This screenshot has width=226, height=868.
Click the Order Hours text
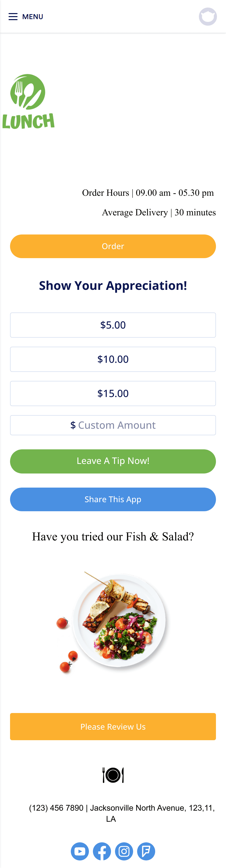(148, 193)
